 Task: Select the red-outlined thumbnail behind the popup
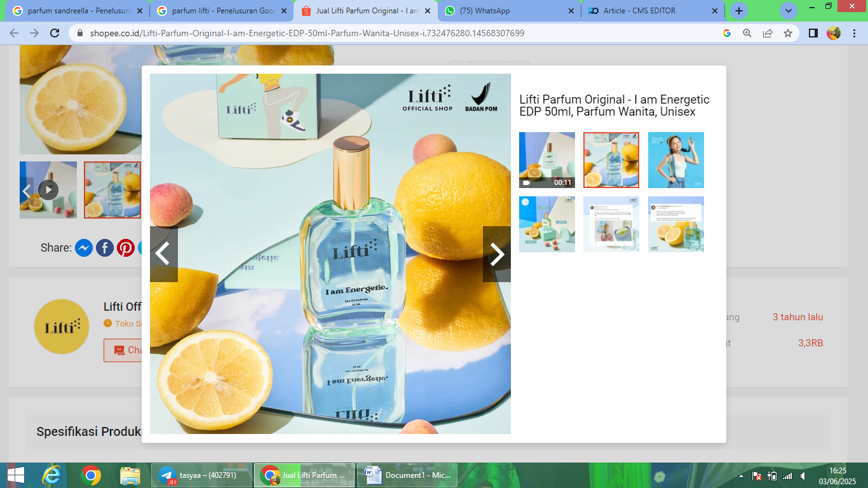112,190
